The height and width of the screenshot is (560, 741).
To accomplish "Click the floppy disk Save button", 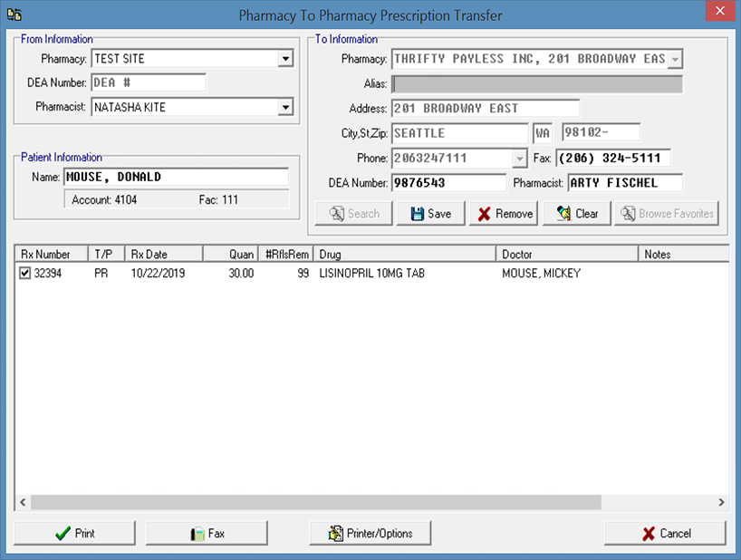I will pyautogui.click(x=430, y=214).
